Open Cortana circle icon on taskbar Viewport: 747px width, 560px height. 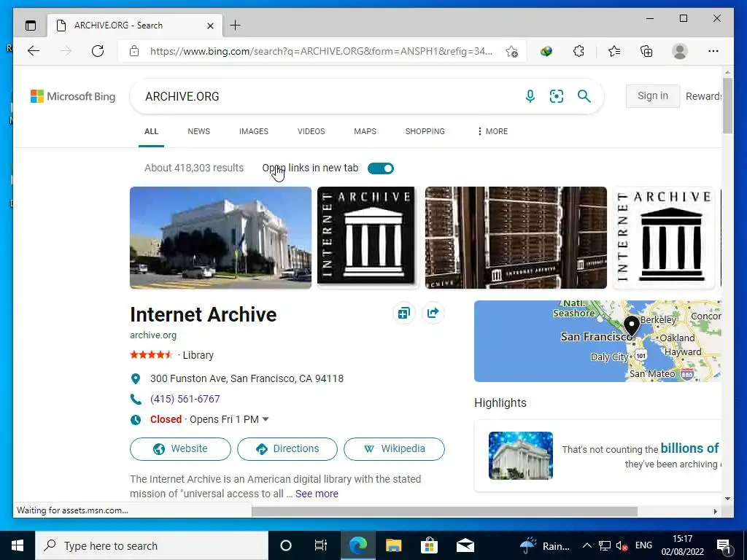(285, 545)
